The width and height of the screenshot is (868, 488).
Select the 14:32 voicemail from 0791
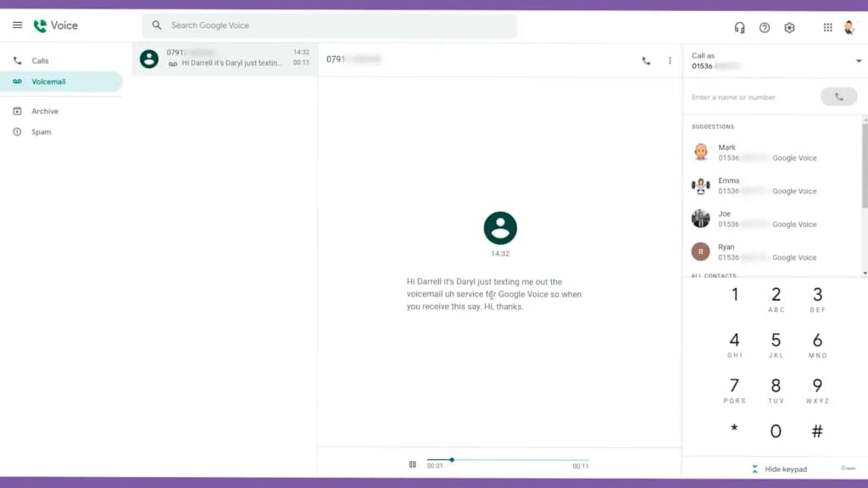(x=225, y=58)
